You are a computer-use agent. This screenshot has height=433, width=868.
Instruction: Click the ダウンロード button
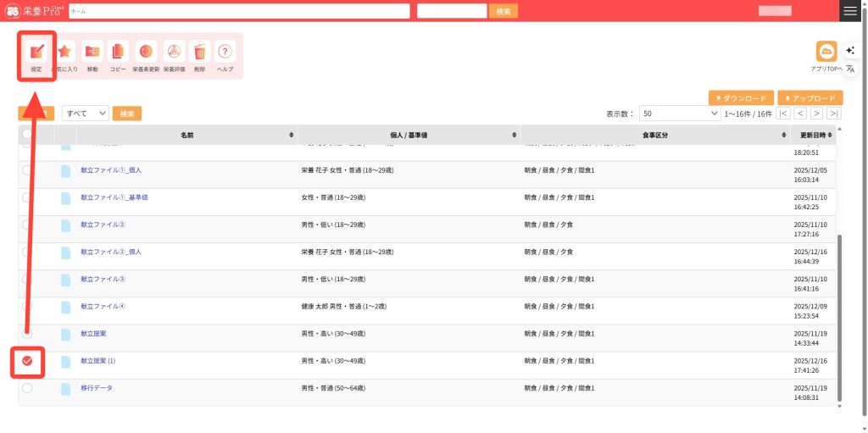tap(741, 98)
